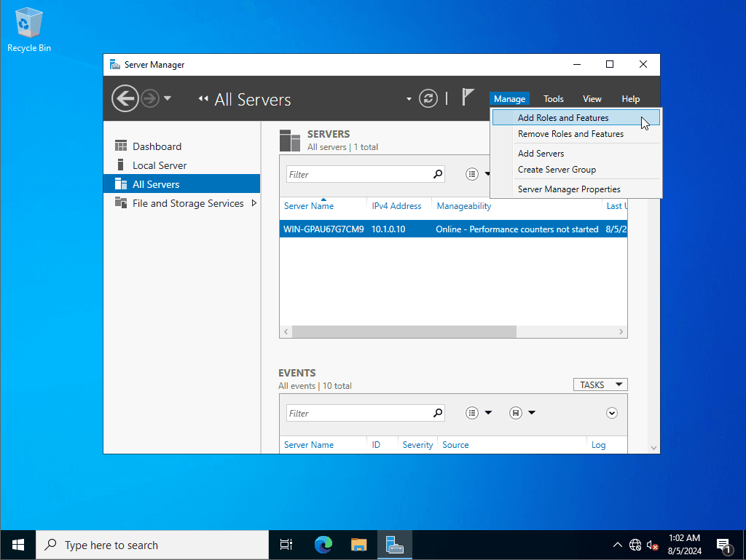Choose Remove Roles and Features

coord(570,134)
